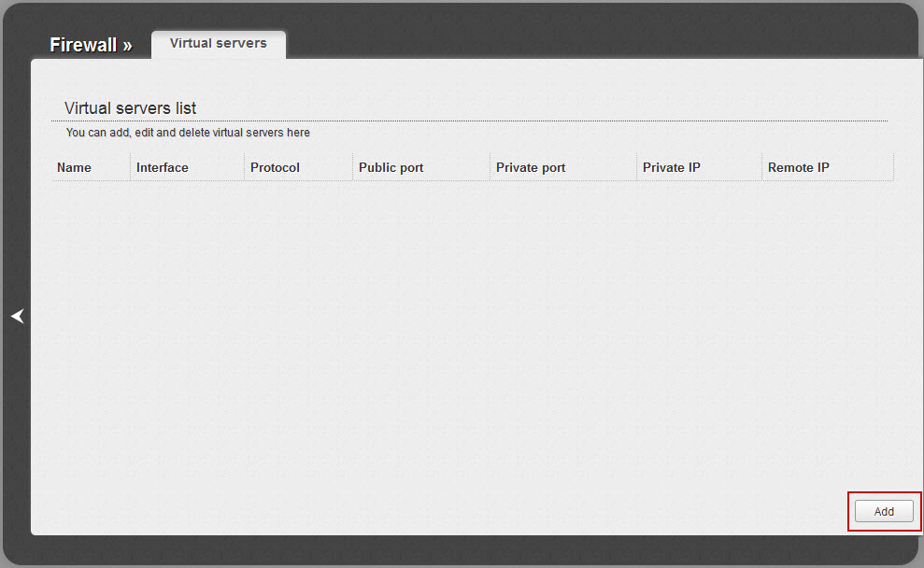Click the Protocol column header
Screen dimensions: 924x568
click(275, 167)
